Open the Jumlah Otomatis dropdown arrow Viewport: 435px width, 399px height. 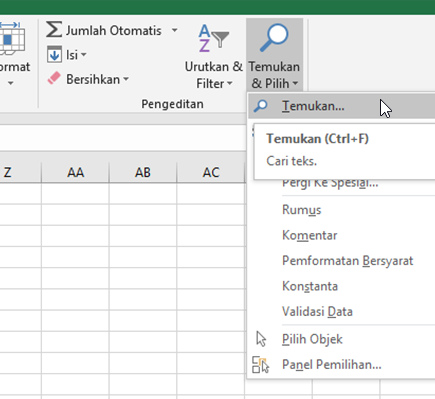point(174,30)
